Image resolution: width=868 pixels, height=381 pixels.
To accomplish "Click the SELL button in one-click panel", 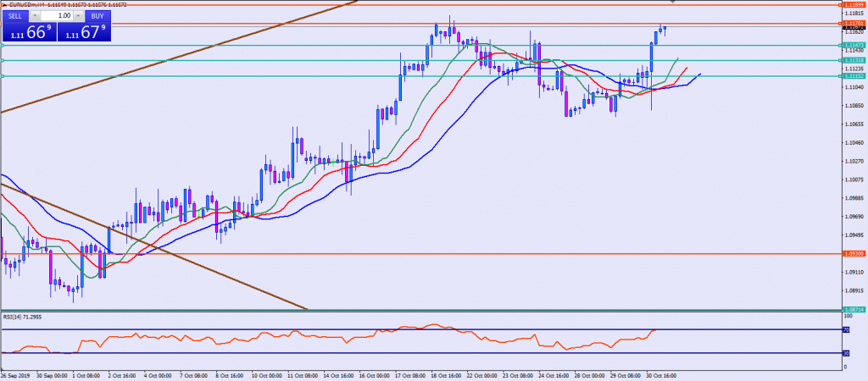I will pyautogui.click(x=16, y=15).
